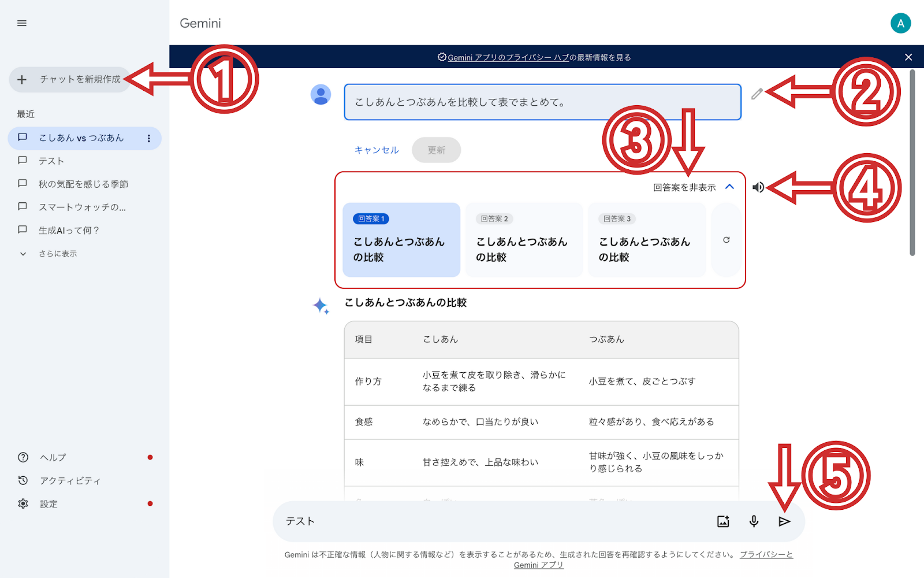Image resolution: width=924 pixels, height=578 pixels.
Task: Click the Help question mark icon
Action: [23, 457]
